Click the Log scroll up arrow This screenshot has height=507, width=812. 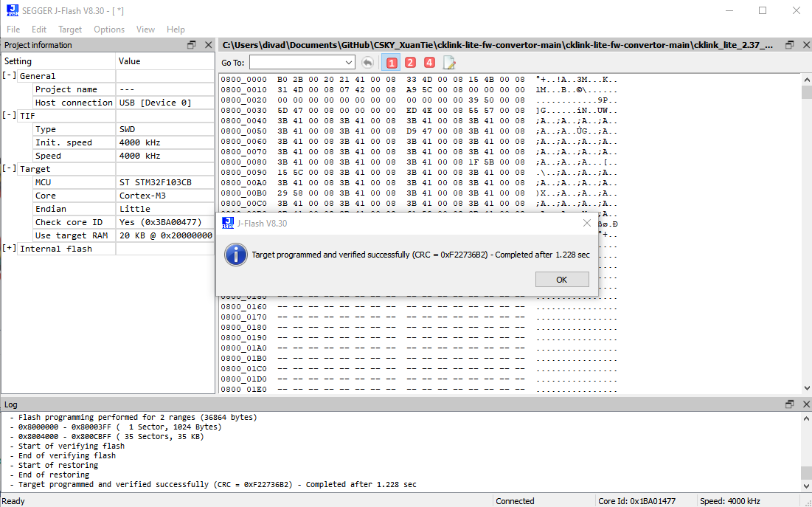(x=806, y=418)
